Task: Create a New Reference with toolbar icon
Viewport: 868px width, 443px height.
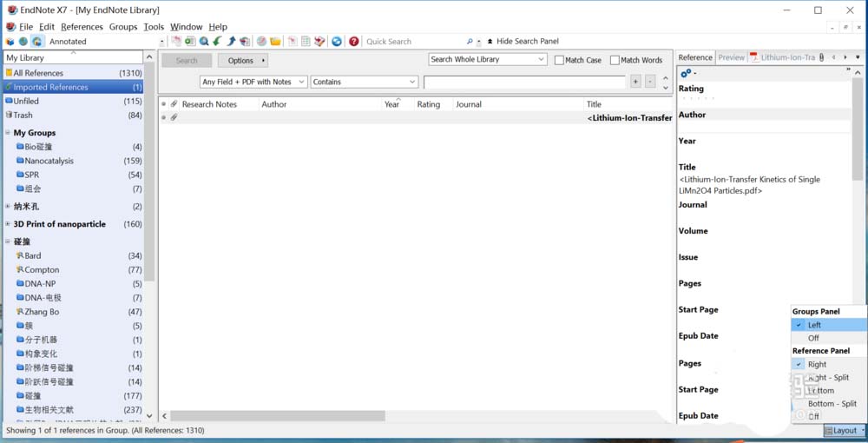Action: pos(190,42)
